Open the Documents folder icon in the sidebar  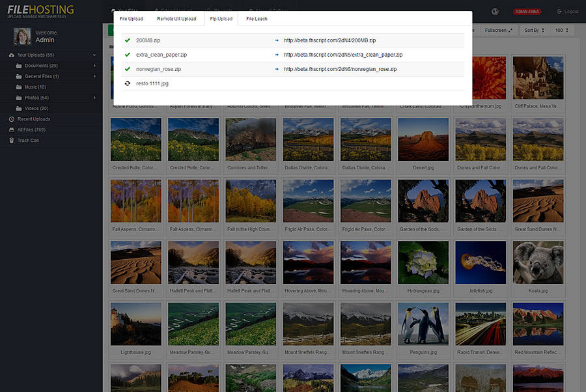[19, 66]
